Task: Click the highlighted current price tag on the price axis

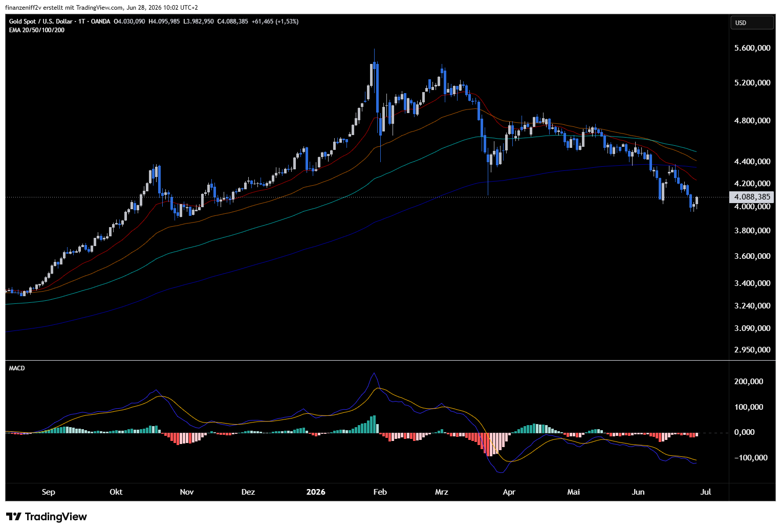Action: coord(752,197)
